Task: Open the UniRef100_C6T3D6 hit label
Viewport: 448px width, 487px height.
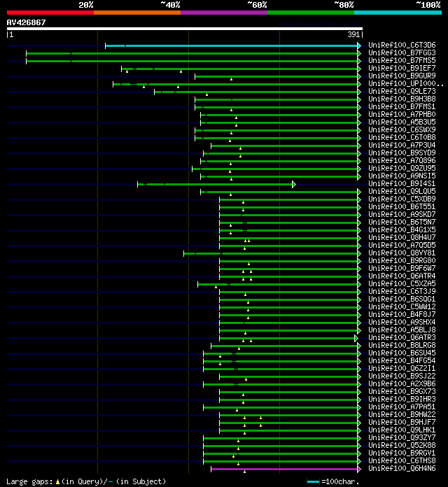Action: [402, 45]
